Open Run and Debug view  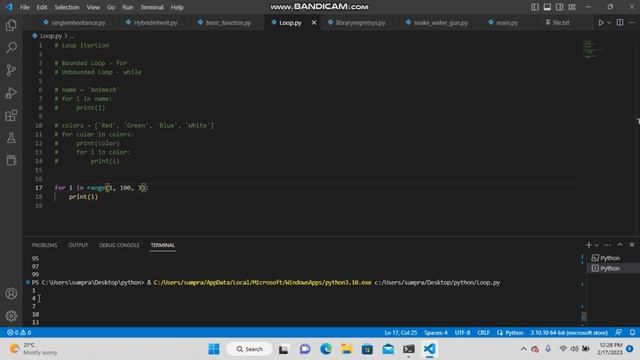(11, 93)
